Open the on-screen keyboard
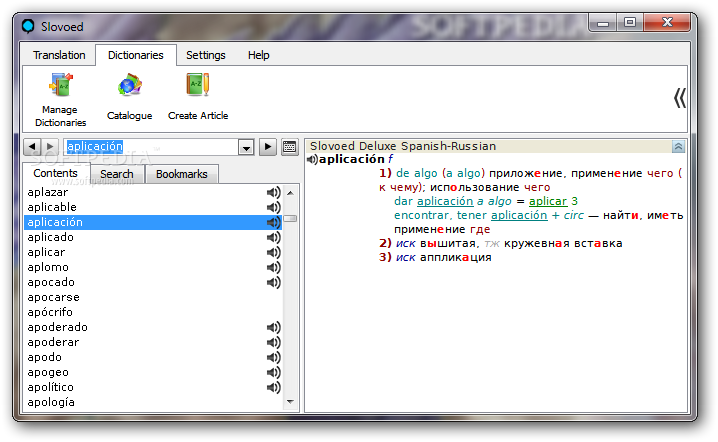 pos(289,147)
